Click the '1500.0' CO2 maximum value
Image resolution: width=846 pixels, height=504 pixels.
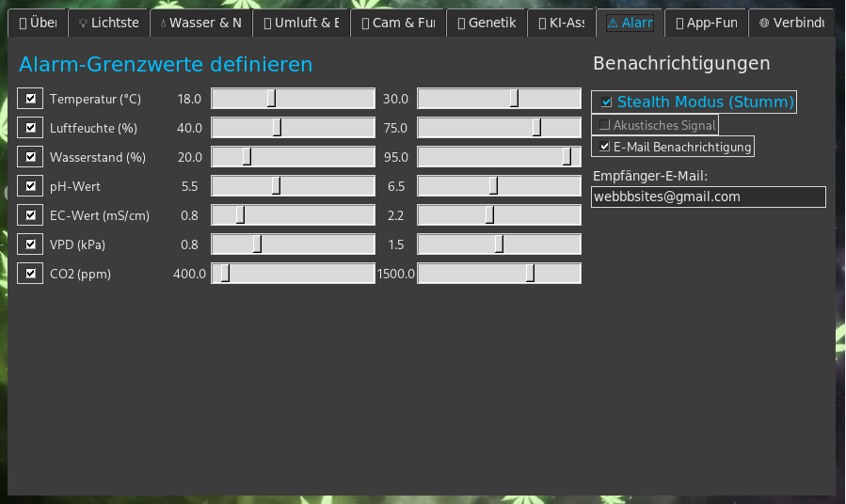tap(395, 274)
